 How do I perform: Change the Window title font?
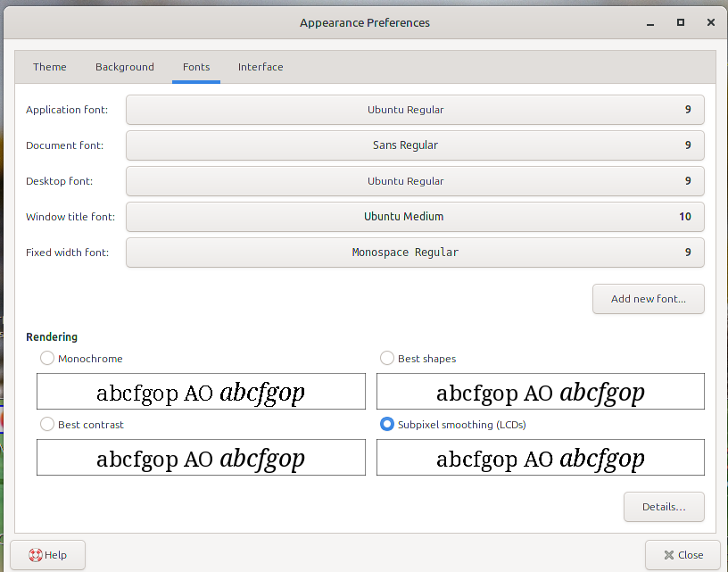(415, 217)
